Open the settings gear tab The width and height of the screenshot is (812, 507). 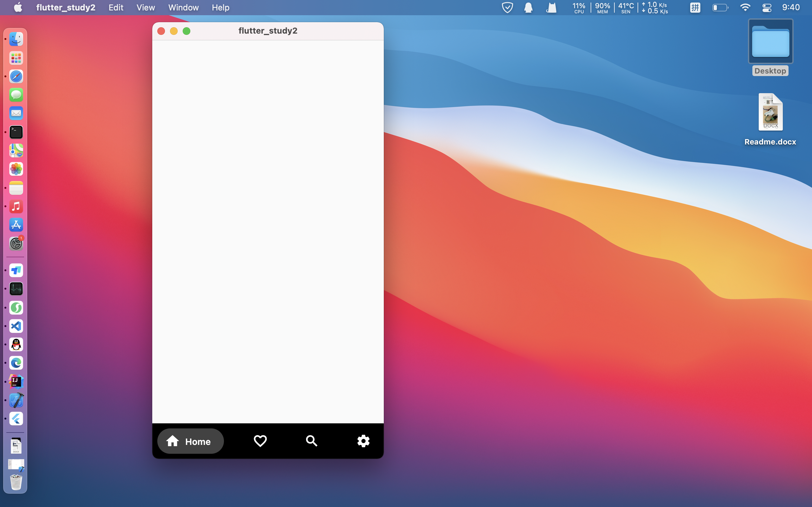pyautogui.click(x=363, y=441)
